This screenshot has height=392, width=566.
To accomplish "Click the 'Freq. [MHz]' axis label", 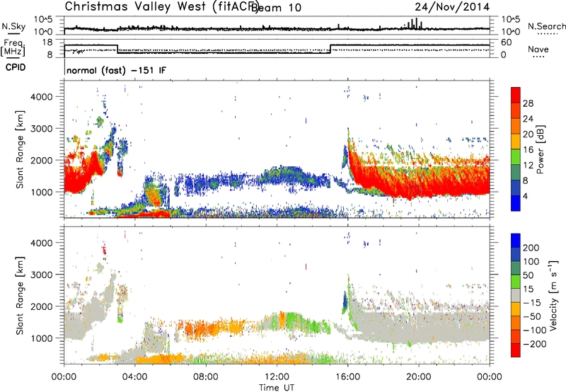I will pos(13,47).
